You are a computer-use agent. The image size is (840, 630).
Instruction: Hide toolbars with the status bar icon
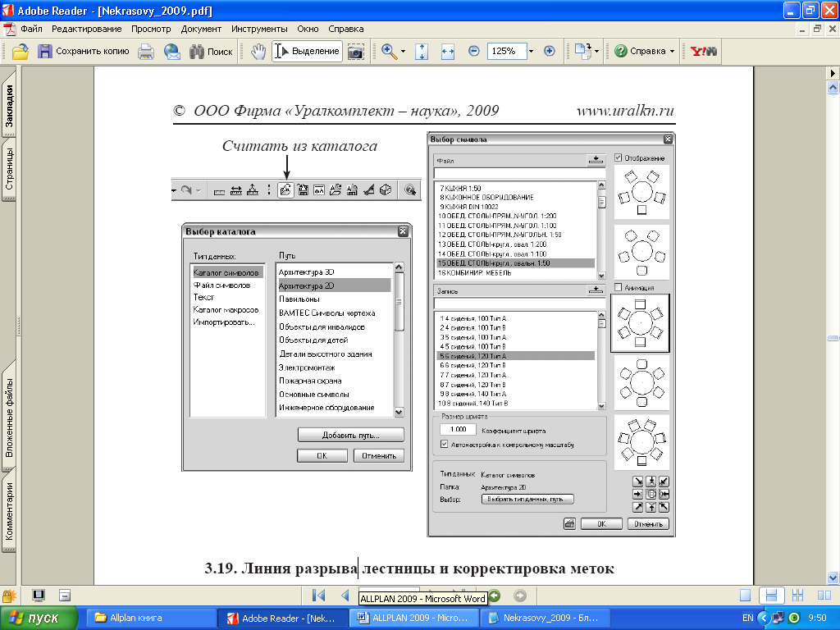65,596
